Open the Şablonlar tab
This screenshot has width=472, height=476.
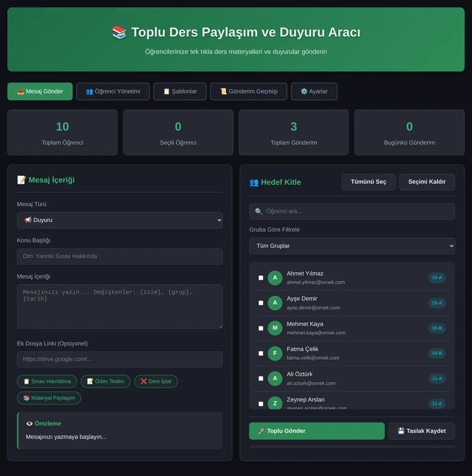tap(180, 91)
